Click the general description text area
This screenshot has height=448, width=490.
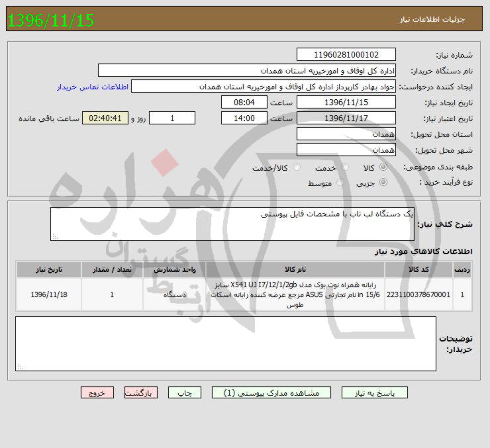tap(232, 224)
